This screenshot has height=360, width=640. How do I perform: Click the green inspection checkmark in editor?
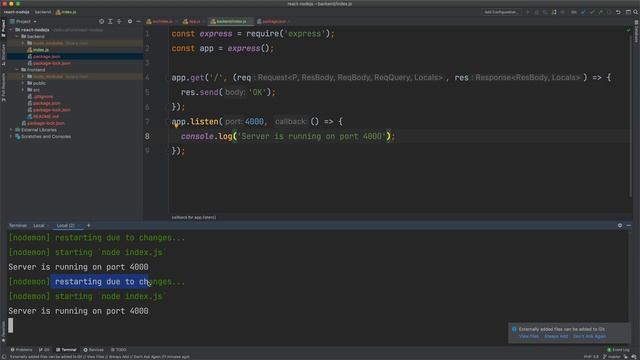click(x=628, y=30)
